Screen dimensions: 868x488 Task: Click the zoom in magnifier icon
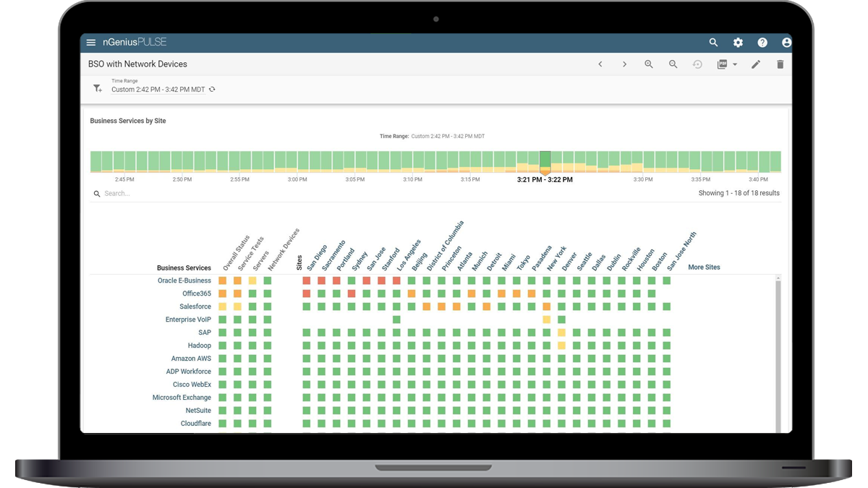649,64
